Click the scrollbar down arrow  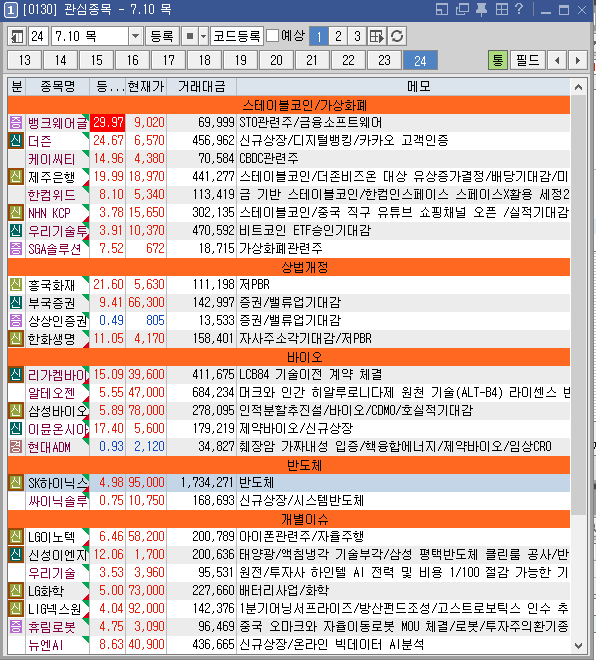tap(578, 645)
